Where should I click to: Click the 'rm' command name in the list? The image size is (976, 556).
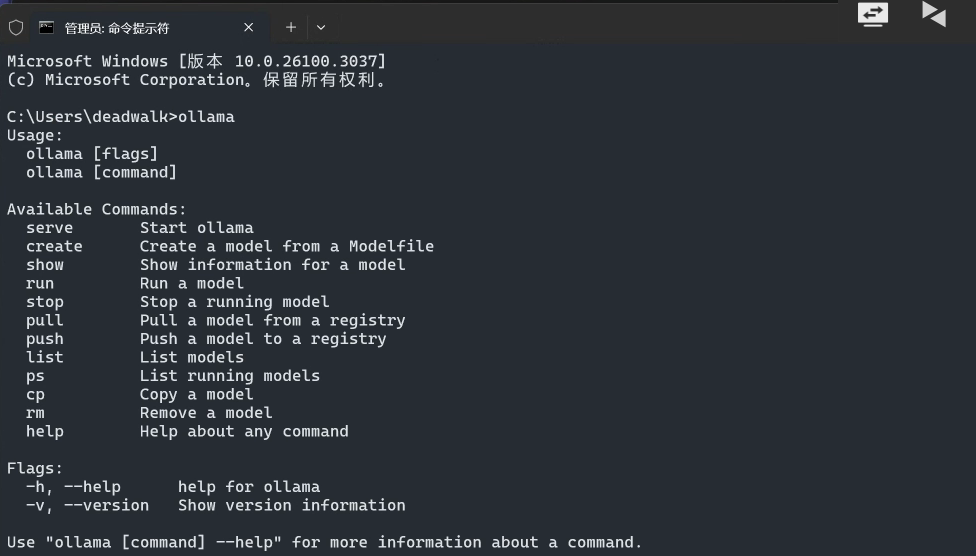pyautogui.click(x=36, y=413)
